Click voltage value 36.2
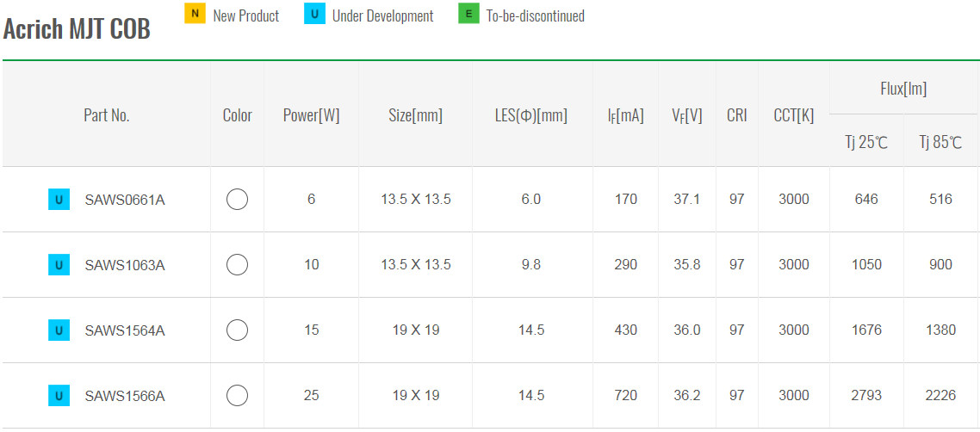Viewport: 980px width, 432px height. point(687,396)
